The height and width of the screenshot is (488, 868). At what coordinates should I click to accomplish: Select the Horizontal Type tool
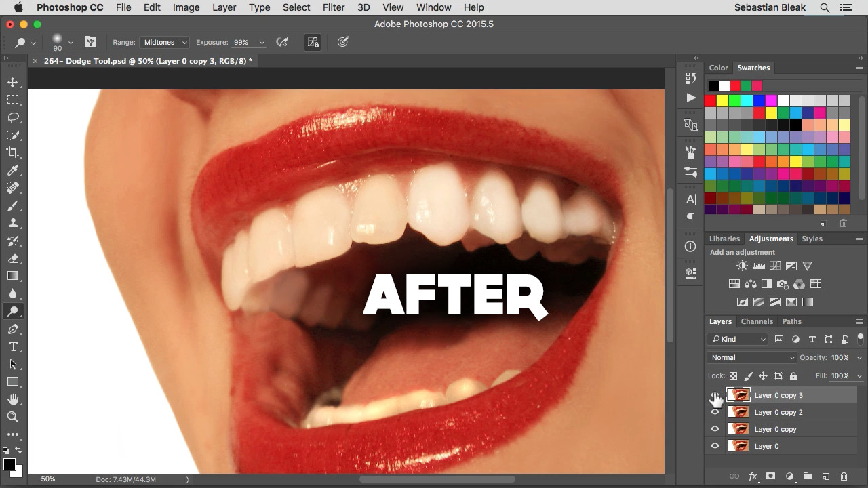[x=13, y=346]
